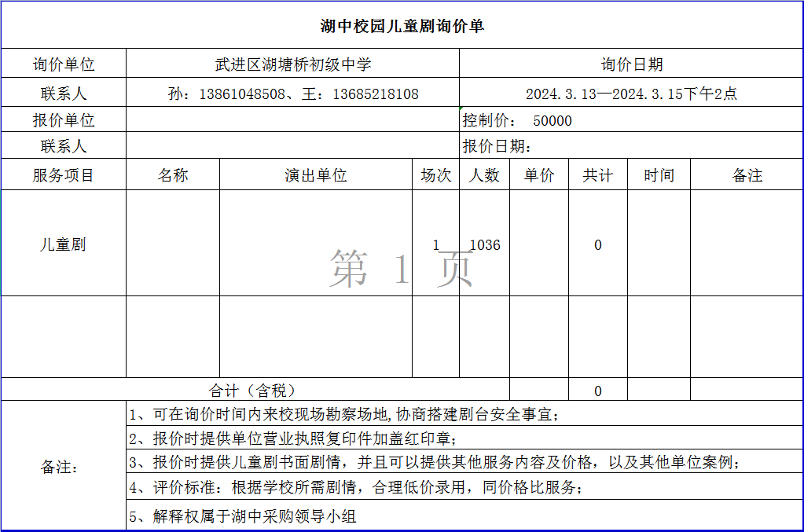This screenshot has width=804, height=532.
Task: Click the 共计 column header
Action: coord(598,174)
